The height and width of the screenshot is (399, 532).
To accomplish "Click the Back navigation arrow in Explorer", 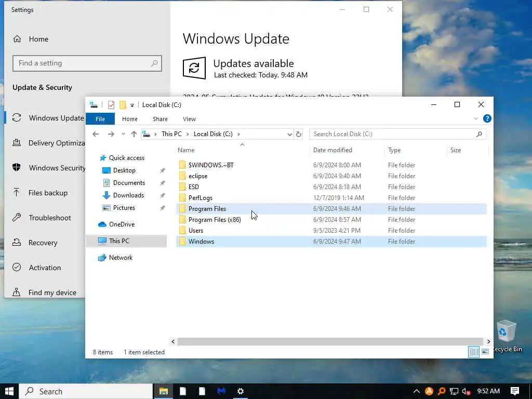I will click(96, 134).
